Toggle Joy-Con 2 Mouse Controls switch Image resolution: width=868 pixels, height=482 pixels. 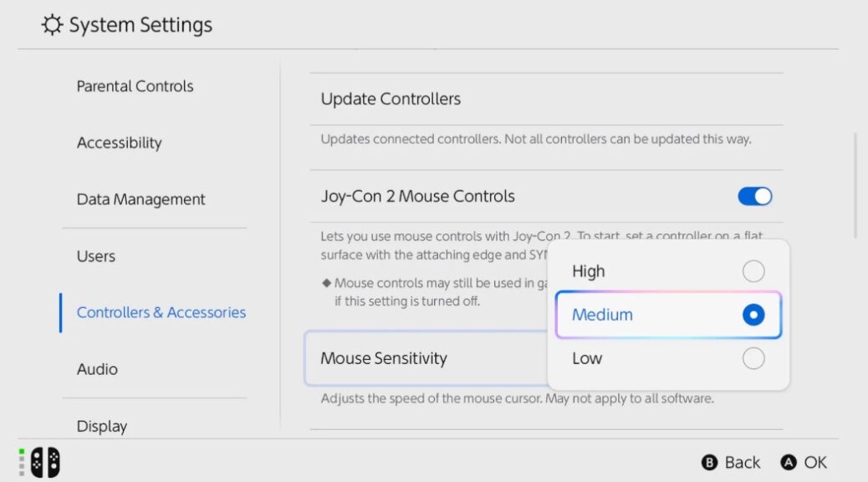click(x=754, y=197)
